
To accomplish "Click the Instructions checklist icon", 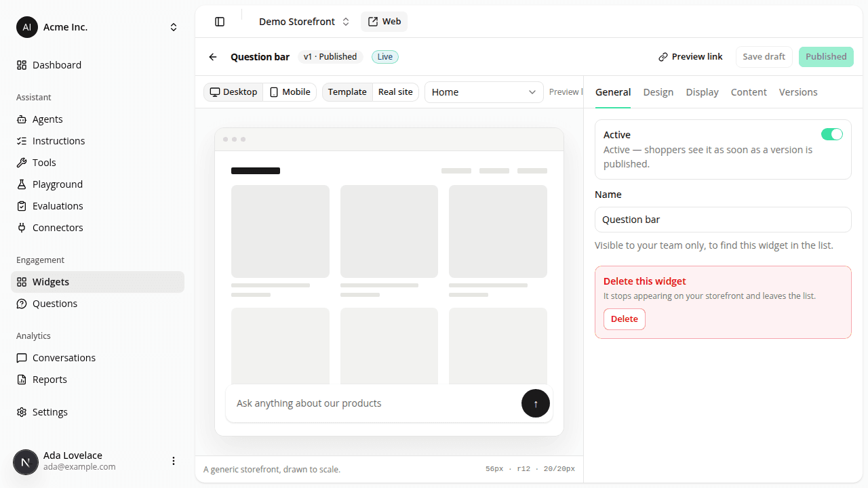I will pyautogui.click(x=22, y=141).
